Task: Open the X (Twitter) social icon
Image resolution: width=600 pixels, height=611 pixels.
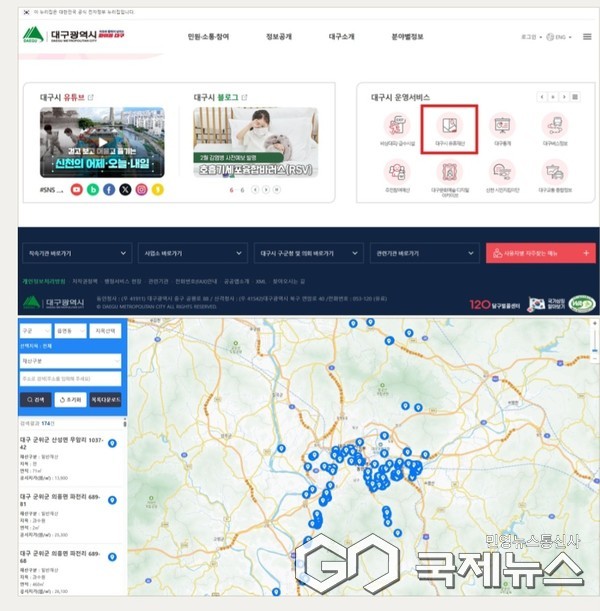Action: (x=125, y=189)
